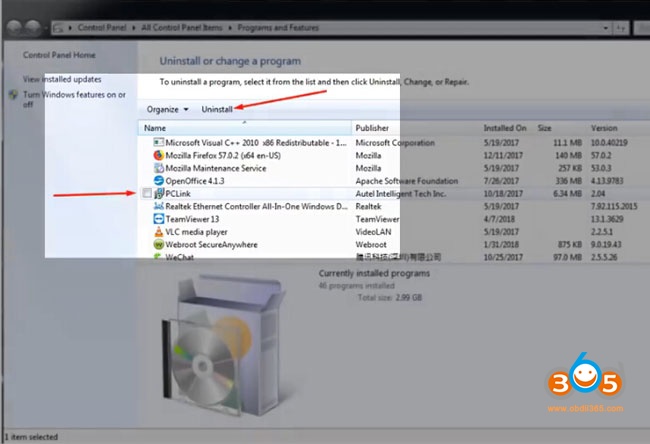The height and width of the screenshot is (444, 650).
Task: Click Autel Intelligent Tech Inc. publisher cell
Action: (x=400, y=194)
